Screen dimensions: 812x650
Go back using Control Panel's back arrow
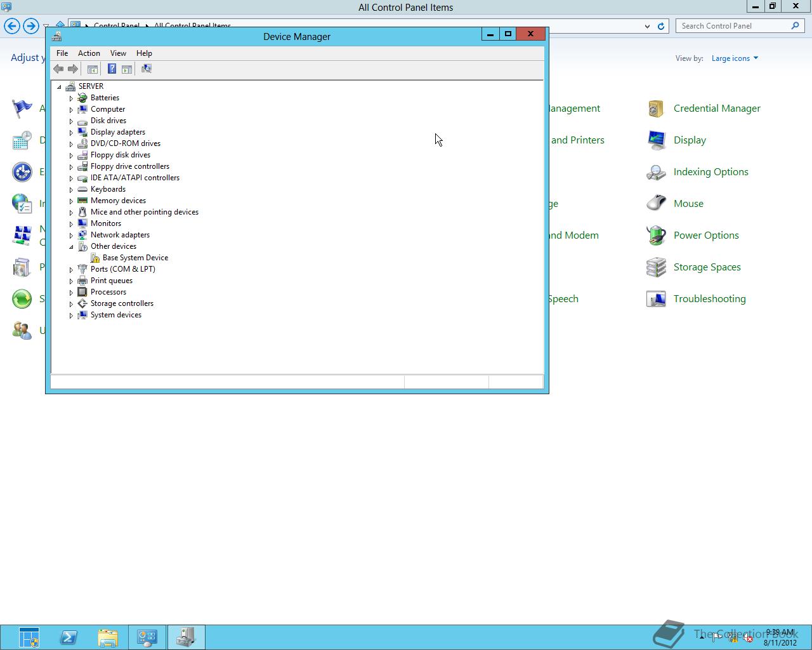[x=12, y=26]
